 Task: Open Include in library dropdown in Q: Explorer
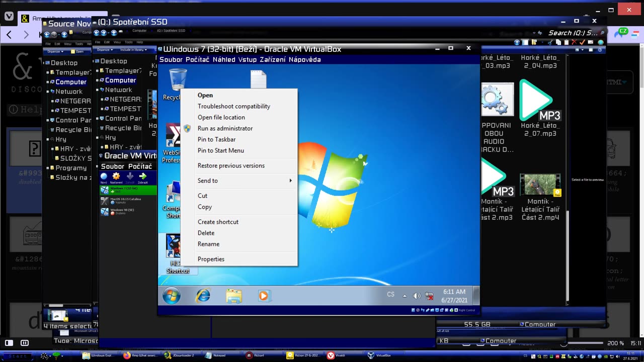[x=133, y=50]
